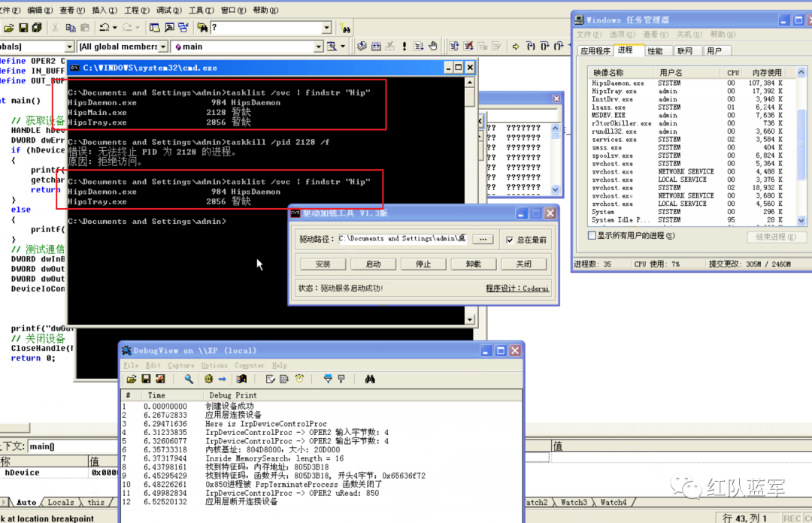Click 关闭 button in driver loader
Screen dimensions: 812x523
click(x=523, y=264)
